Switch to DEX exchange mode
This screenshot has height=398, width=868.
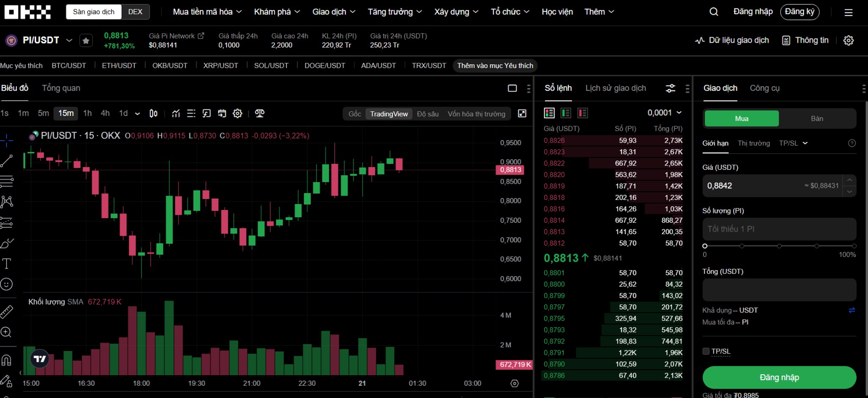135,12
